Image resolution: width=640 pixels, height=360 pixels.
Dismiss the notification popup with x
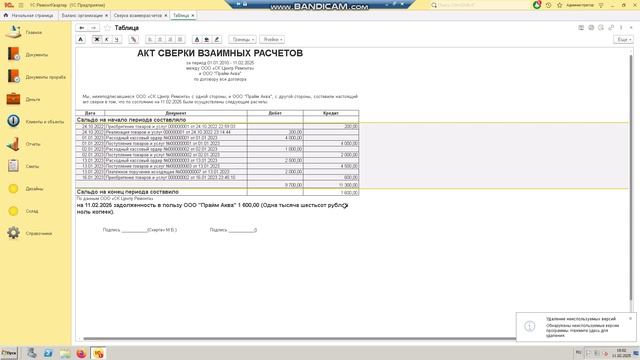click(630, 318)
